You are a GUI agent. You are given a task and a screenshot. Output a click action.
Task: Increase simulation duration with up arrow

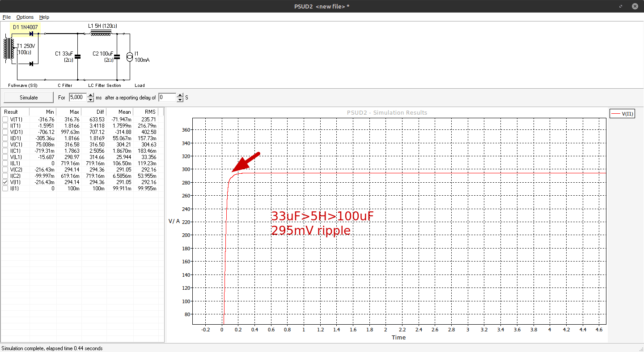click(91, 95)
